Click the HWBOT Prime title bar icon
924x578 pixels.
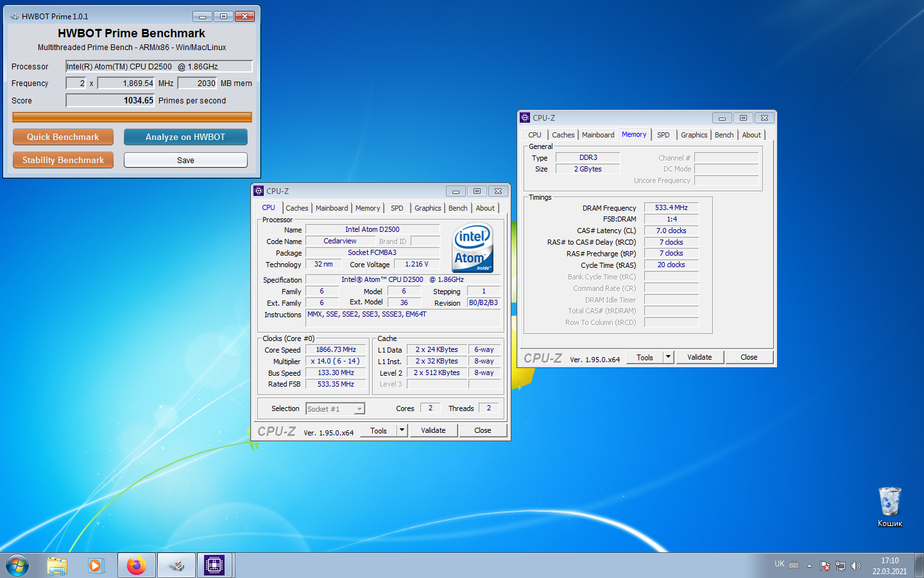pos(14,16)
